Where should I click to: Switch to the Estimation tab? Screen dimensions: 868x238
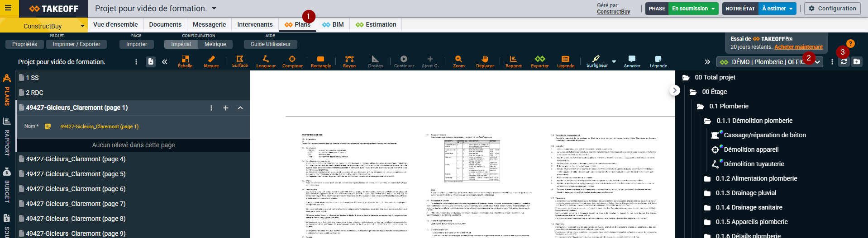tap(376, 24)
